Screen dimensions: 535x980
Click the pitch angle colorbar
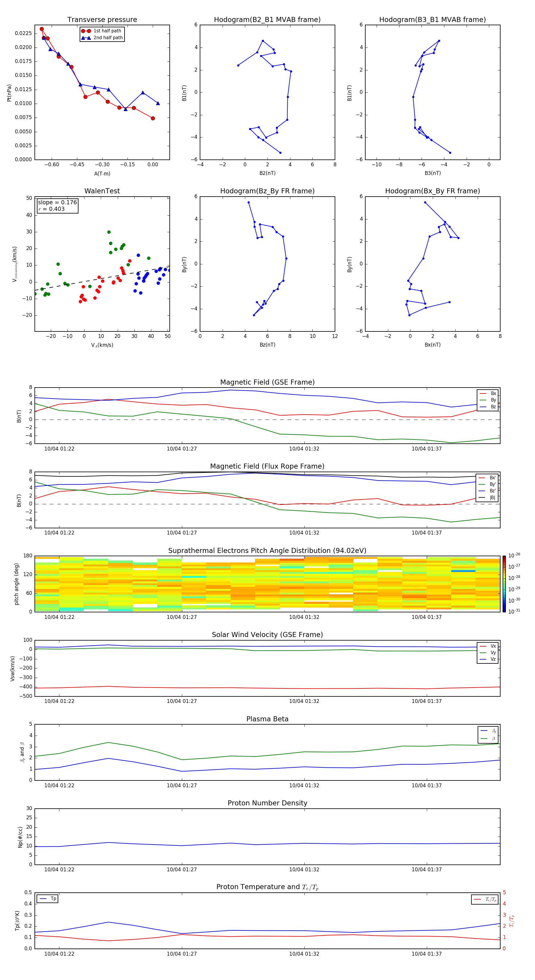tap(504, 584)
